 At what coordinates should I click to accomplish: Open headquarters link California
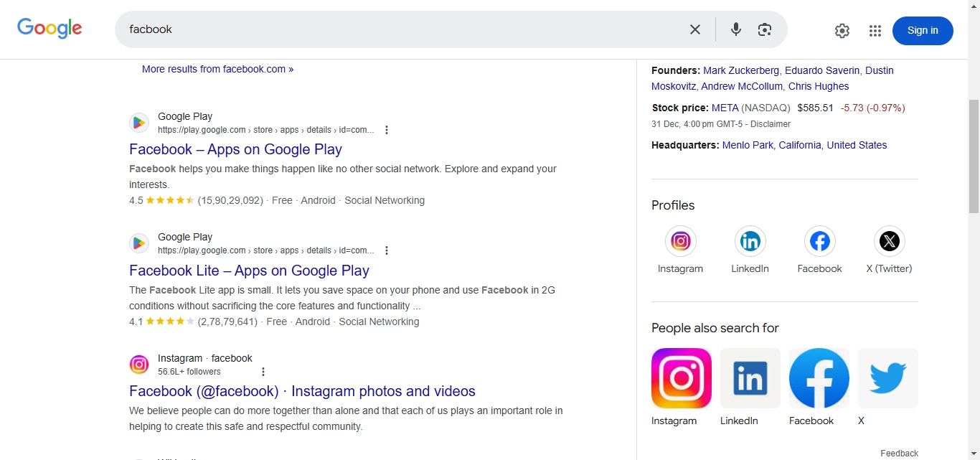coord(800,145)
